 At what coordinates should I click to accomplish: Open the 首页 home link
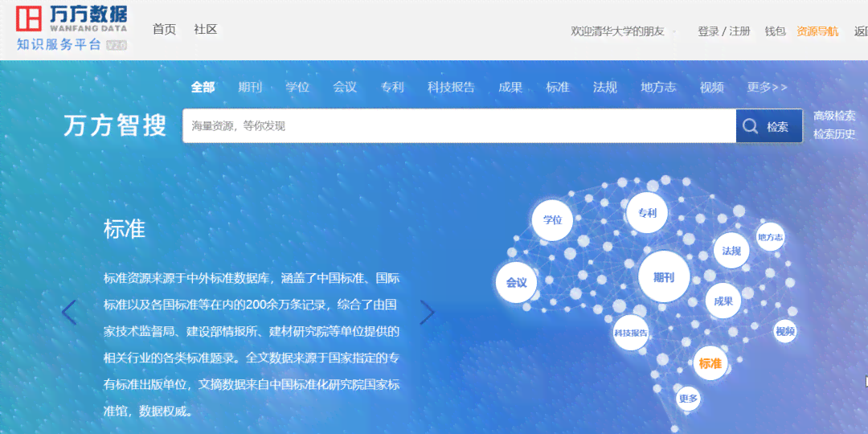click(x=165, y=30)
